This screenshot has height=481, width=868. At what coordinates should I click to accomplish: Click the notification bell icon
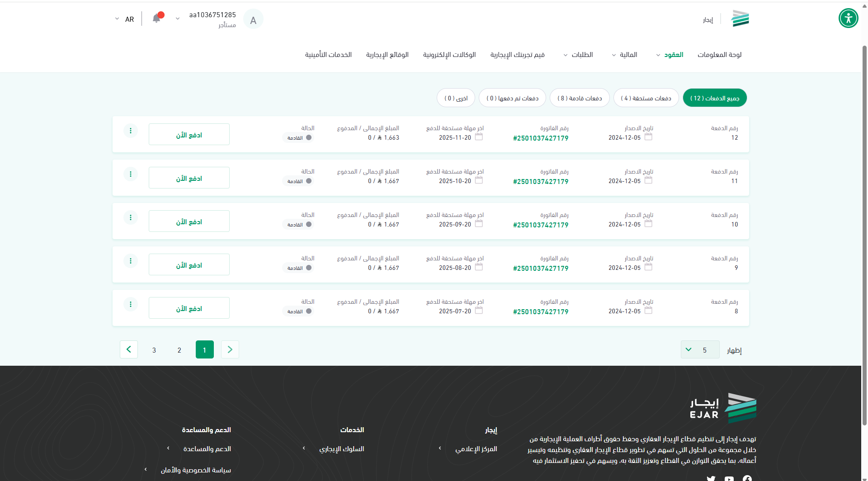coord(156,19)
